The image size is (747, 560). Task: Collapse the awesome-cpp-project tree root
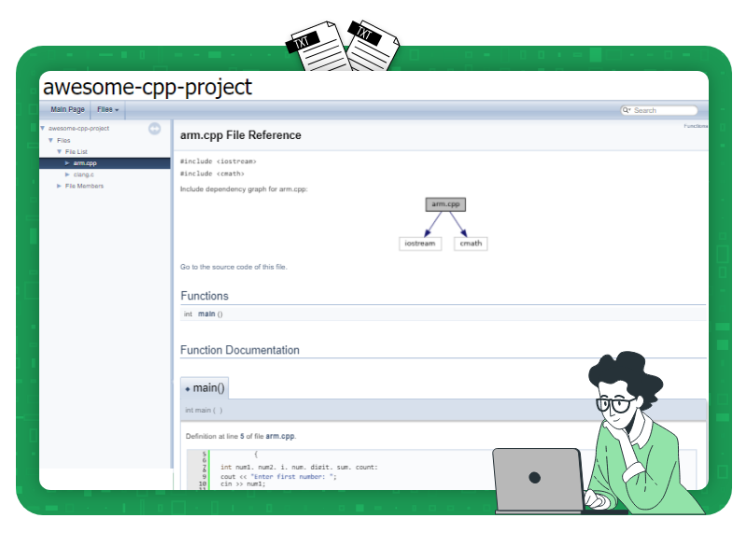tap(42, 129)
